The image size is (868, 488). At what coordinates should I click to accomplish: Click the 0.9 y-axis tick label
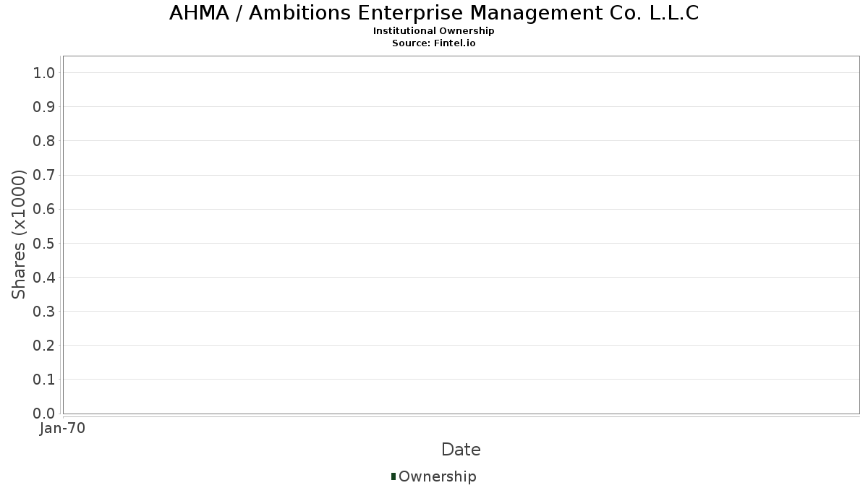click(x=44, y=107)
